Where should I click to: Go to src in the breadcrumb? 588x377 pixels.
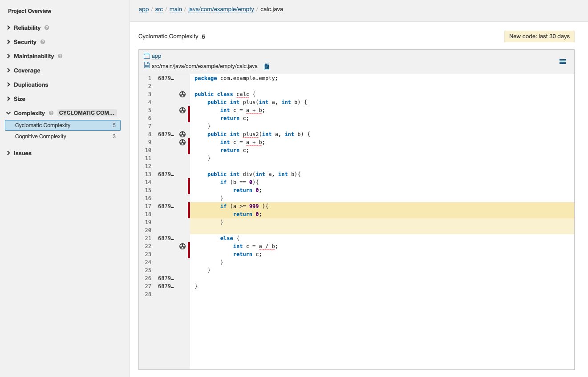[x=159, y=9]
